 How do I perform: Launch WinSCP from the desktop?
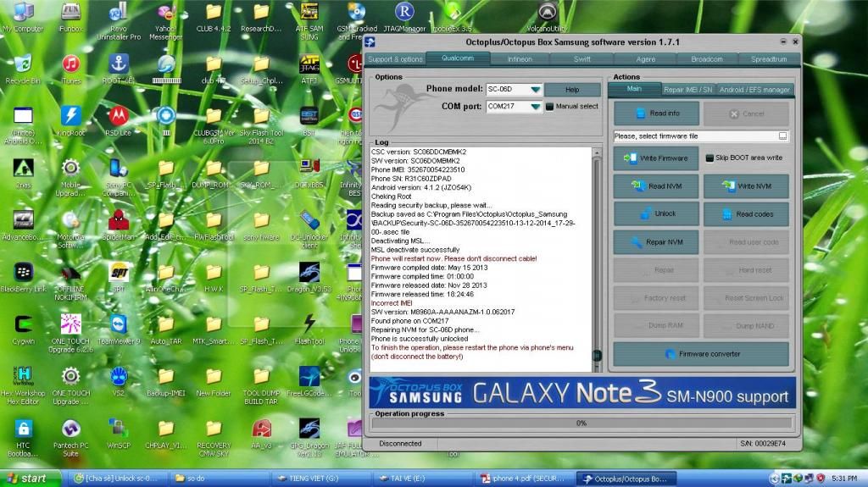pyautogui.click(x=118, y=434)
